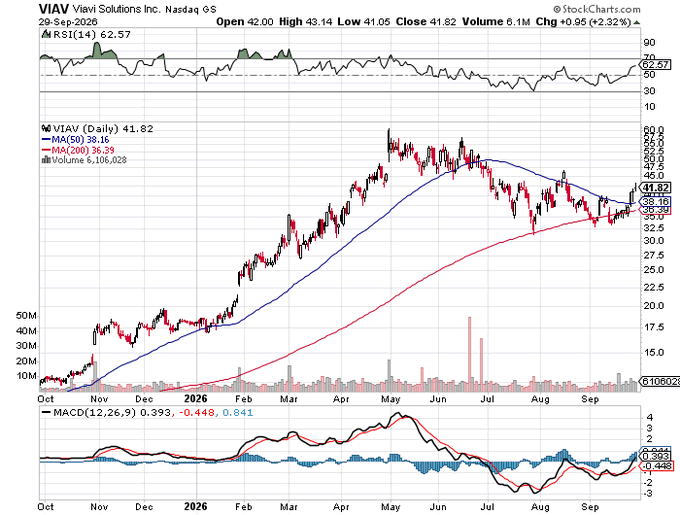The height and width of the screenshot is (515, 680).
Task: Click the MACD histogram value 0.841
Action: coord(238,413)
